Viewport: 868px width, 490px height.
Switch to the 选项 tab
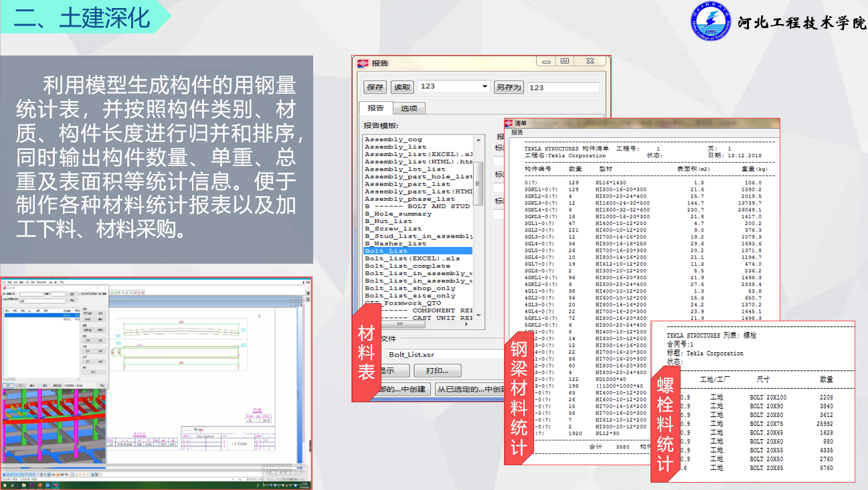point(410,108)
